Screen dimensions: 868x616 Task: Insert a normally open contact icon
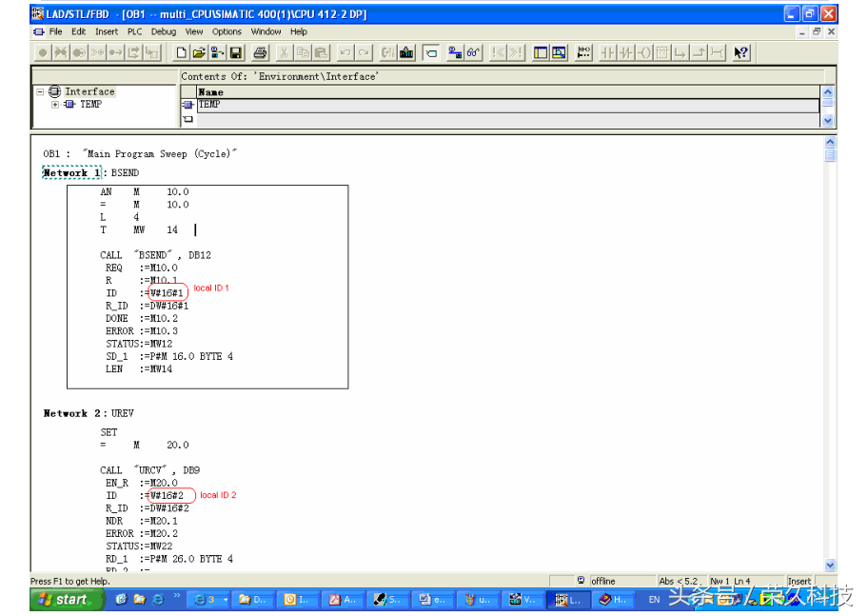[x=607, y=52]
